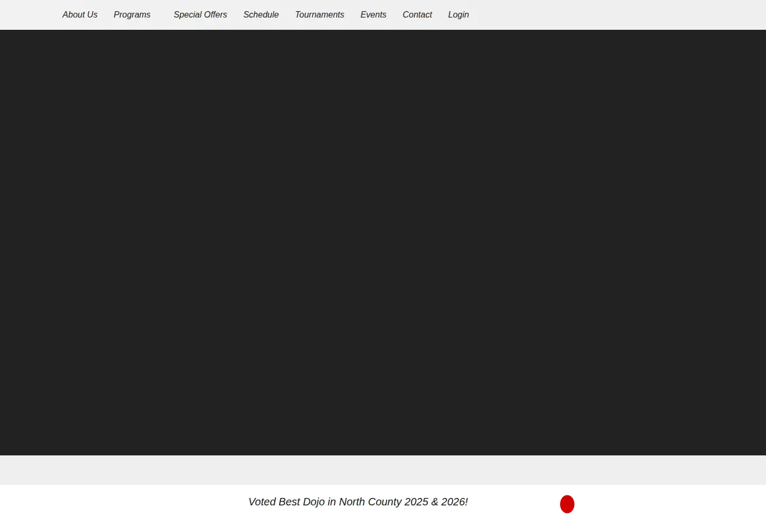Click the red oval icon beside the banner text
The height and width of the screenshot is (532, 766).
[x=567, y=504]
